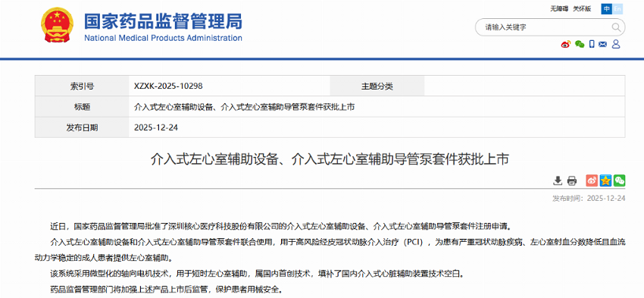
Task: Click the date 2025-12-24 in table
Action: coord(156,127)
